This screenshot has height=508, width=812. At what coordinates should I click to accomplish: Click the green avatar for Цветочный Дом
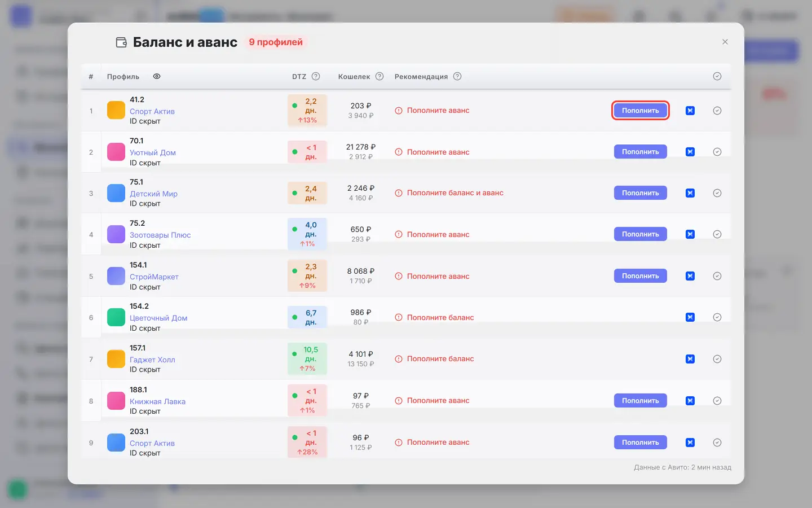[116, 317]
